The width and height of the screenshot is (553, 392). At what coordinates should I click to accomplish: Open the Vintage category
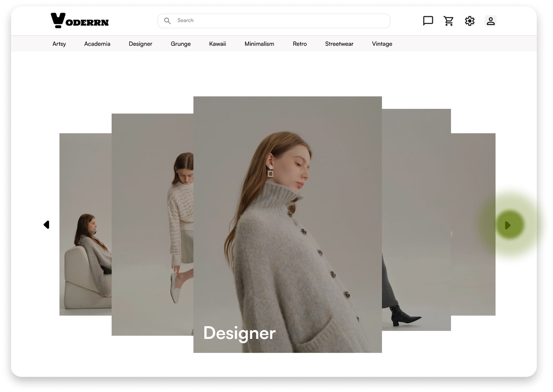382,44
